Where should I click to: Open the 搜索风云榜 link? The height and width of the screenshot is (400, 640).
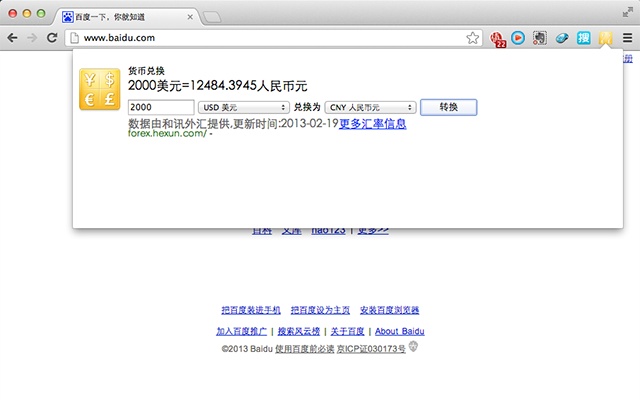click(299, 331)
